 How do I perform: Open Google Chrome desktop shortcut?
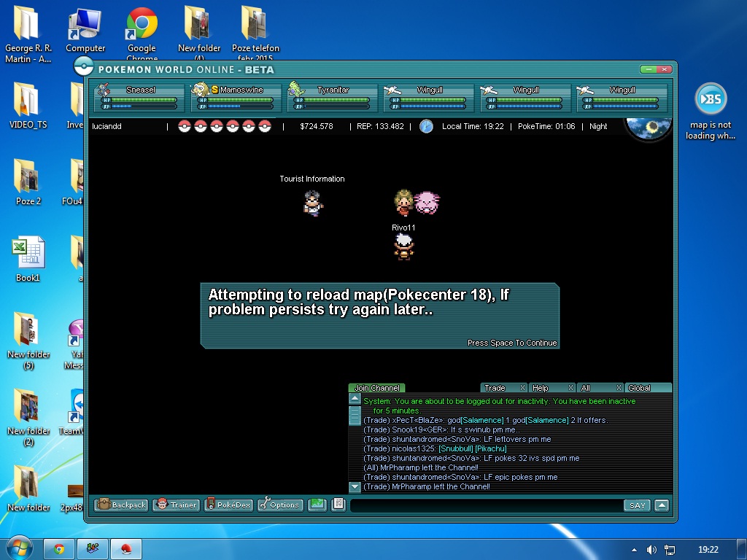[142, 34]
